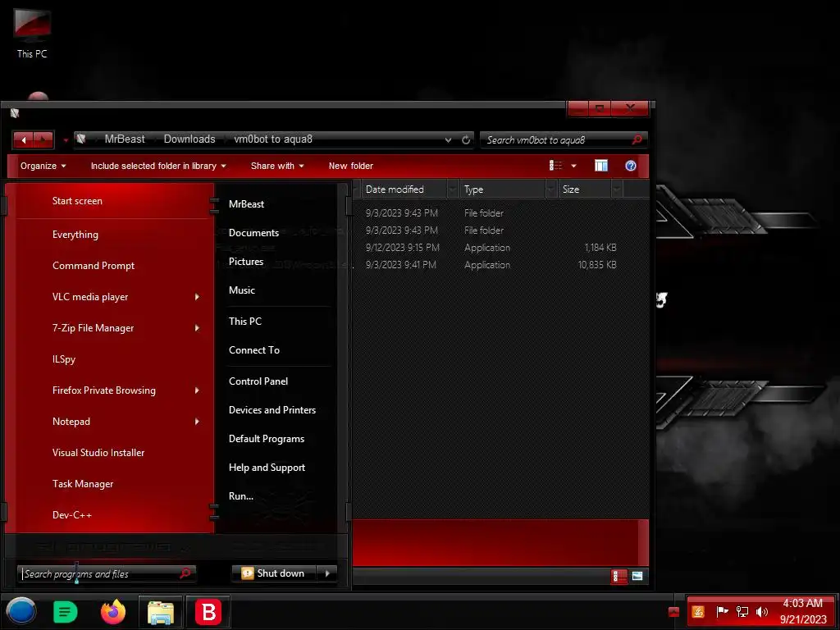
Task: Open recent locations dropdown arrow
Action: 66,140
